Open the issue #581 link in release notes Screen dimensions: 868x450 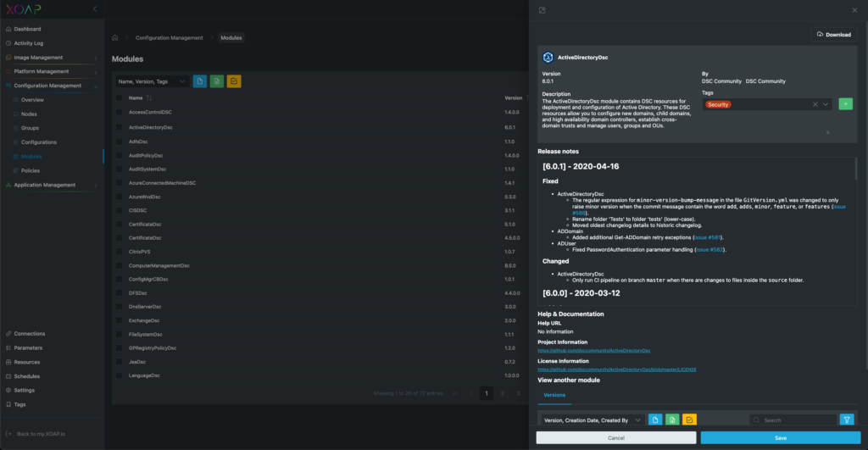pyautogui.click(x=708, y=237)
